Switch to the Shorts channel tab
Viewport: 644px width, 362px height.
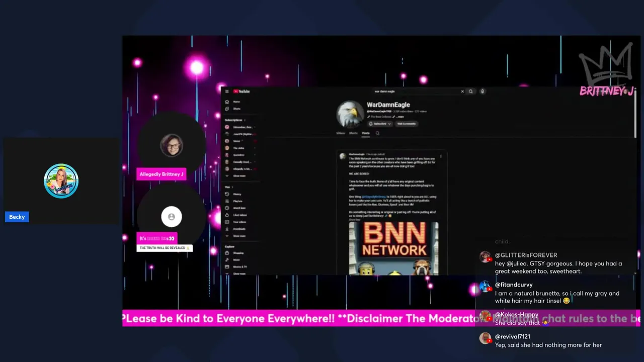pos(353,133)
